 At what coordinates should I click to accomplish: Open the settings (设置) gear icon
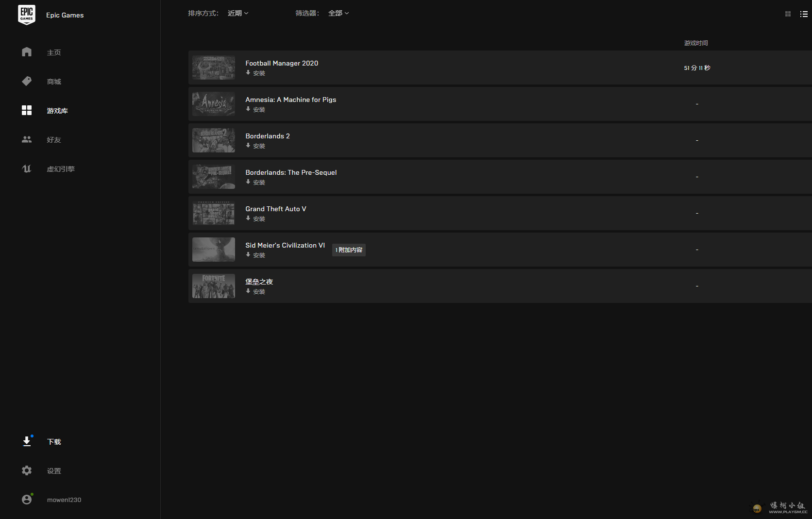(x=27, y=470)
